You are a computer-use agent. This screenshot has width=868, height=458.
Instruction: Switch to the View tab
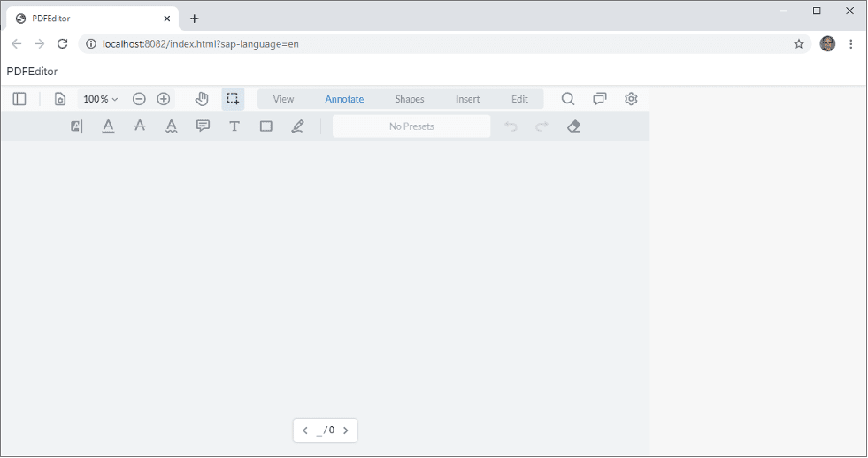coord(283,99)
